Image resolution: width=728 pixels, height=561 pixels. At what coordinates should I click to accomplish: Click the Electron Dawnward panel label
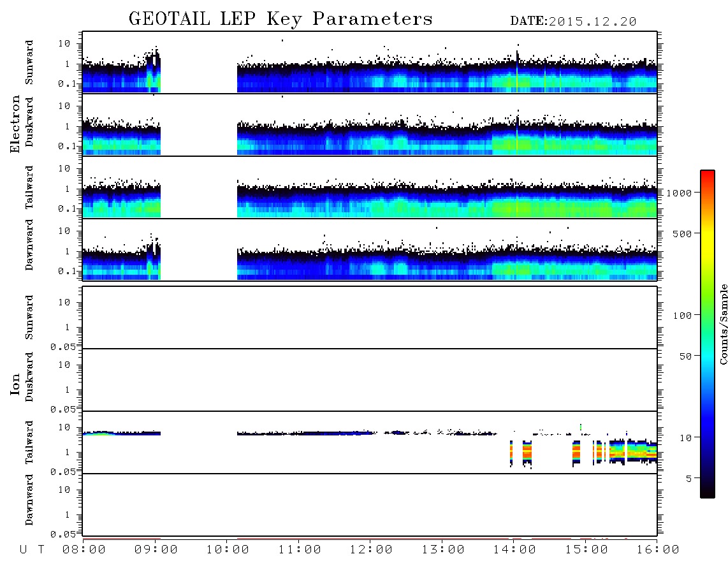point(29,245)
